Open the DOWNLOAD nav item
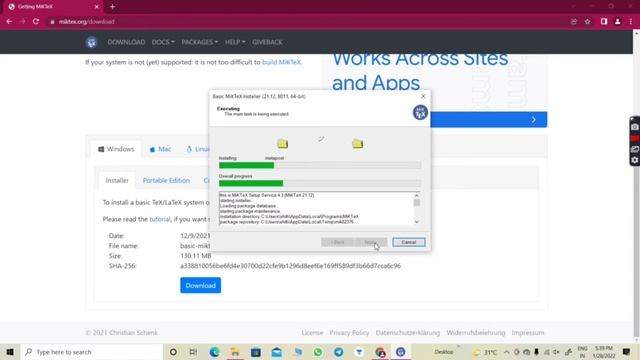The height and width of the screenshot is (360, 640). tap(126, 42)
